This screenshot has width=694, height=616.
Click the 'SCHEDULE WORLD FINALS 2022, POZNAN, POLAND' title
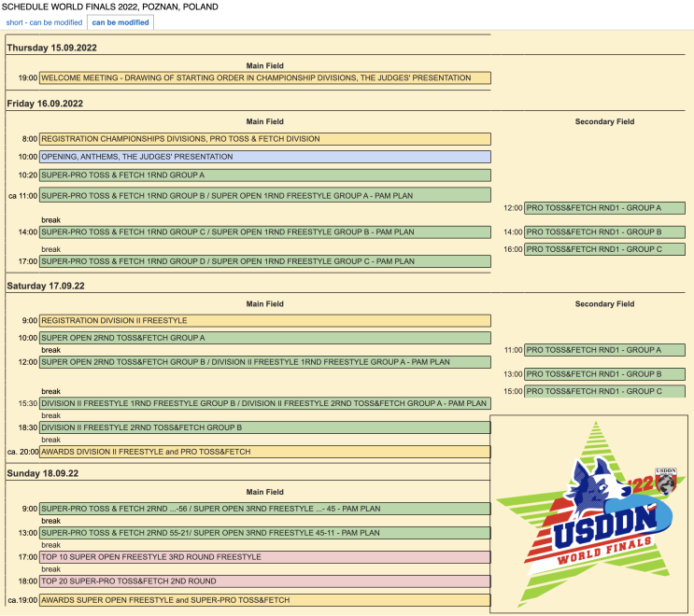click(x=110, y=7)
